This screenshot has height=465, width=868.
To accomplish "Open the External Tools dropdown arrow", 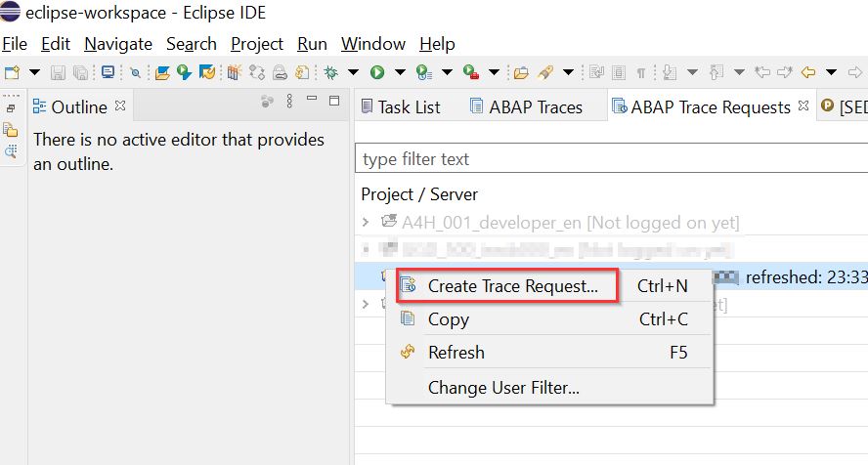I will (x=495, y=72).
